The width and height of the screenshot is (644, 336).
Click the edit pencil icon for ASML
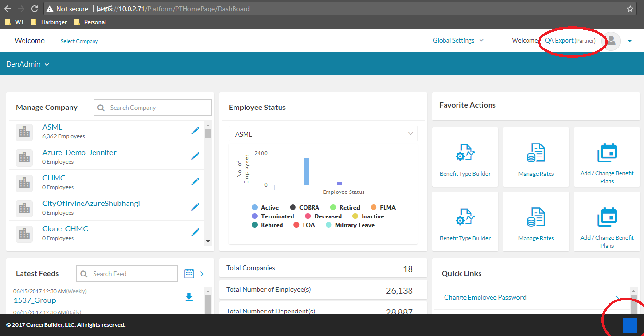(x=195, y=131)
